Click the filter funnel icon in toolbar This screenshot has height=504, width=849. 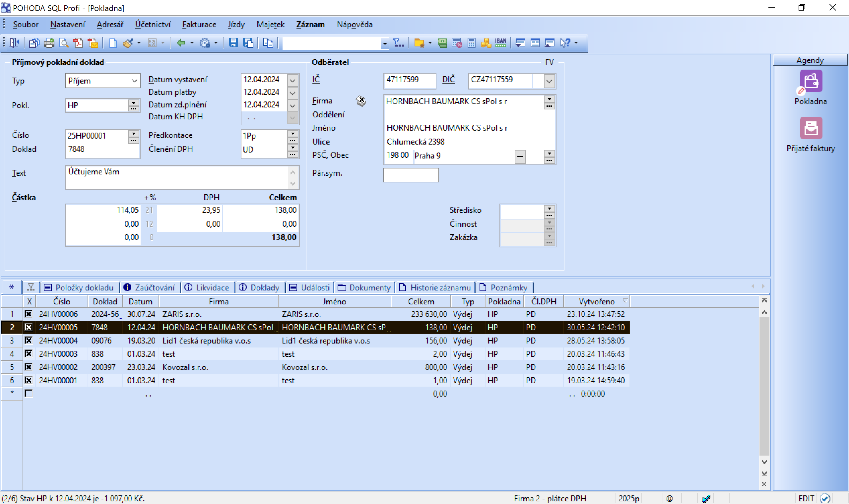coord(398,43)
